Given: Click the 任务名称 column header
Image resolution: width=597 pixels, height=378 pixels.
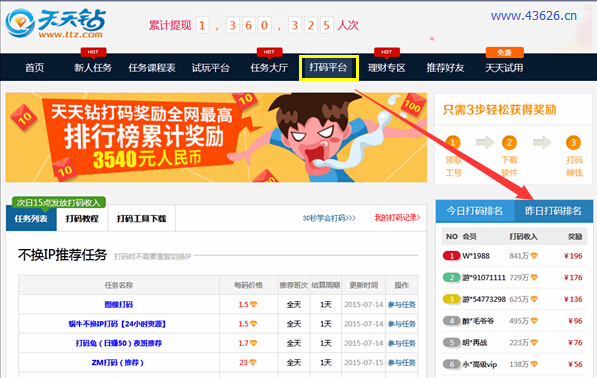Looking at the screenshot, I should click(x=119, y=285).
